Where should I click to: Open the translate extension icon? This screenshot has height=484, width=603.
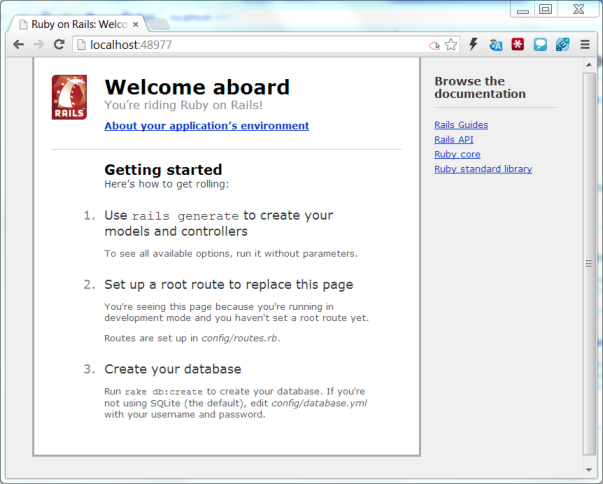pyautogui.click(x=496, y=45)
